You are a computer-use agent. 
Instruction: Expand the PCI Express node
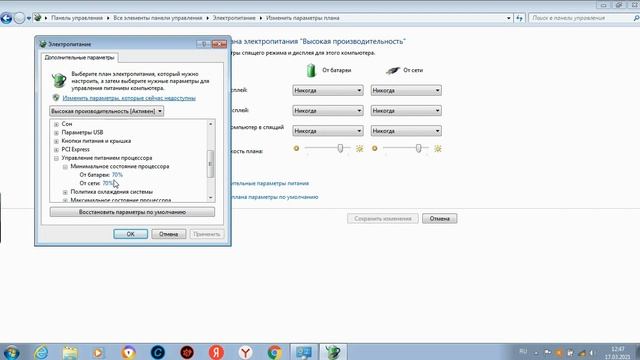[x=56, y=150]
